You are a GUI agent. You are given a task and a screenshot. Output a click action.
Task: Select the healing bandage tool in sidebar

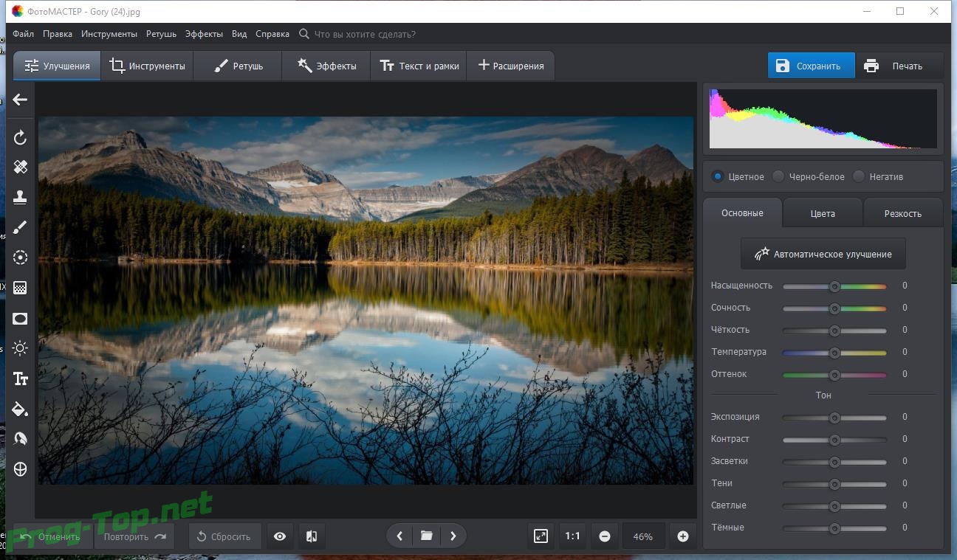click(21, 167)
